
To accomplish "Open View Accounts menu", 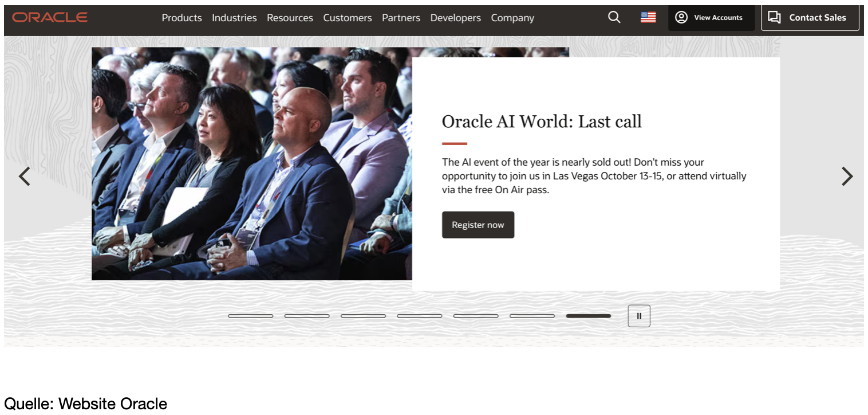I will pyautogui.click(x=710, y=17).
